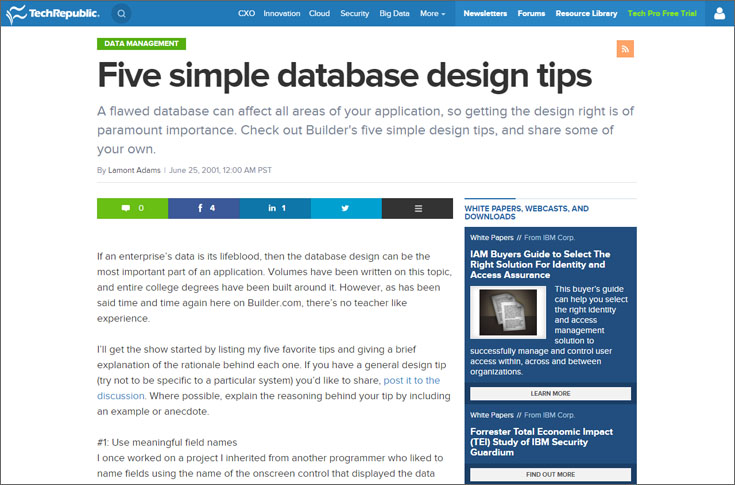Image resolution: width=735 pixels, height=485 pixels.
Task: Navigate to the Security section
Action: (x=355, y=14)
